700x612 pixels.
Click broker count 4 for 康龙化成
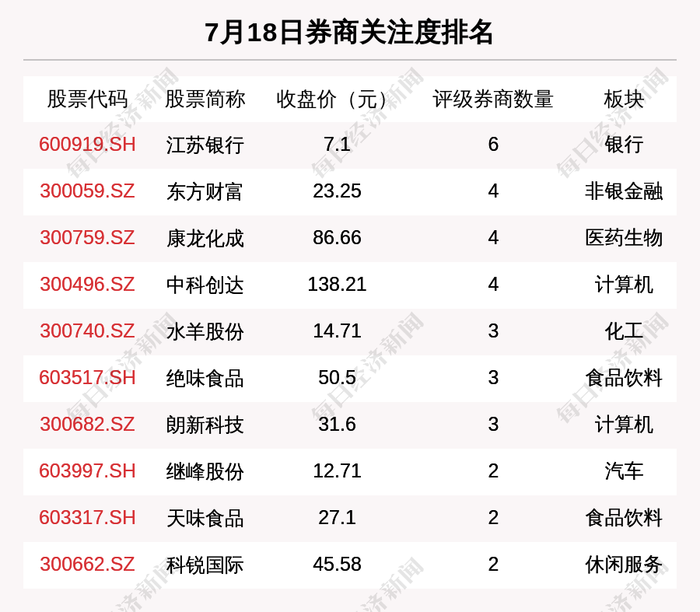493,238
